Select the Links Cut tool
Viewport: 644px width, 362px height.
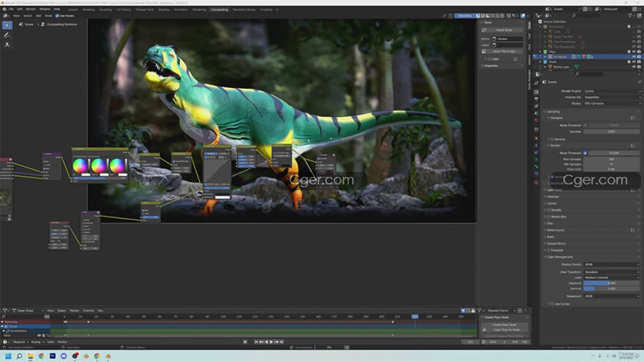(7, 45)
